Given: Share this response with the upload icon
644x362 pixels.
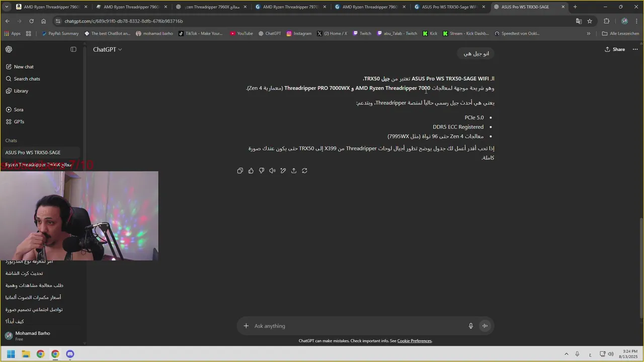Looking at the screenshot, I should 294,171.
